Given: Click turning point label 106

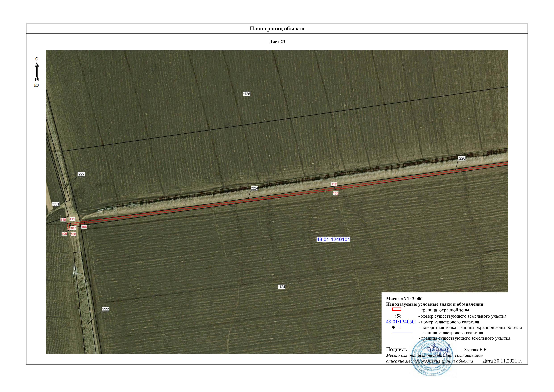Looking at the screenshot, I should (x=84, y=227).
